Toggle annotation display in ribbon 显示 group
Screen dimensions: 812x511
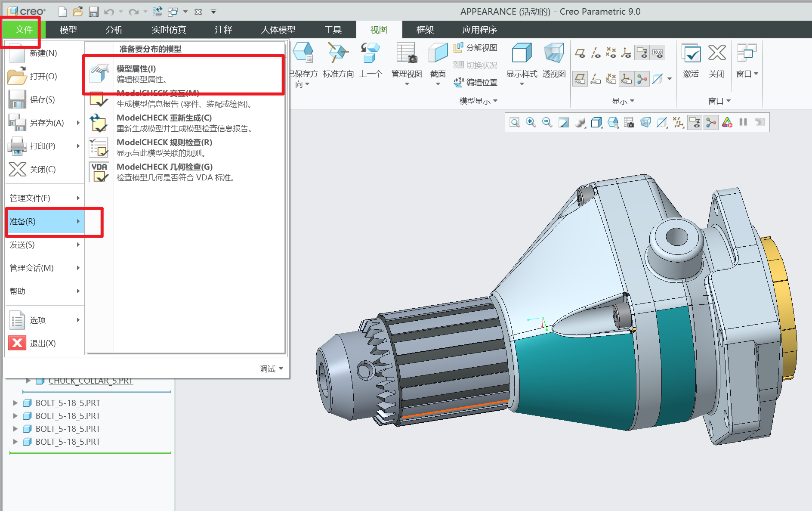(x=642, y=53)
